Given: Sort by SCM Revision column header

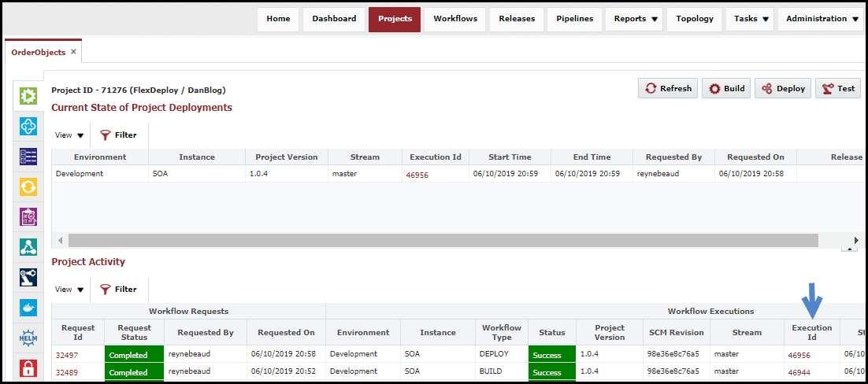Looking at the screenshot, I should [677, 332].
